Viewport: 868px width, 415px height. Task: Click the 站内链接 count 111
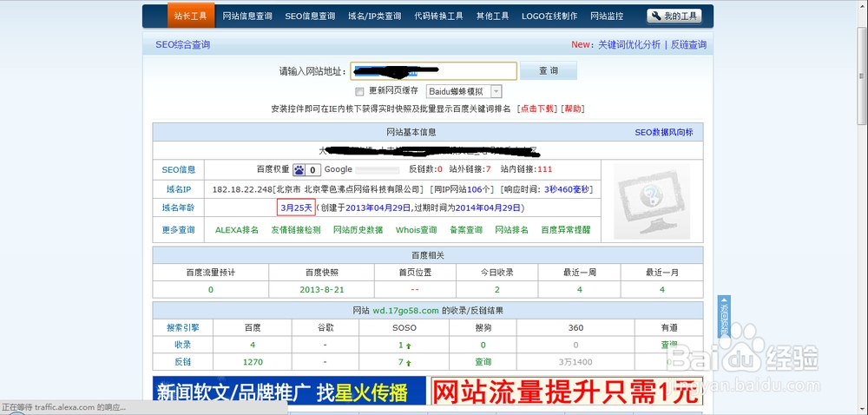point(545,169)
